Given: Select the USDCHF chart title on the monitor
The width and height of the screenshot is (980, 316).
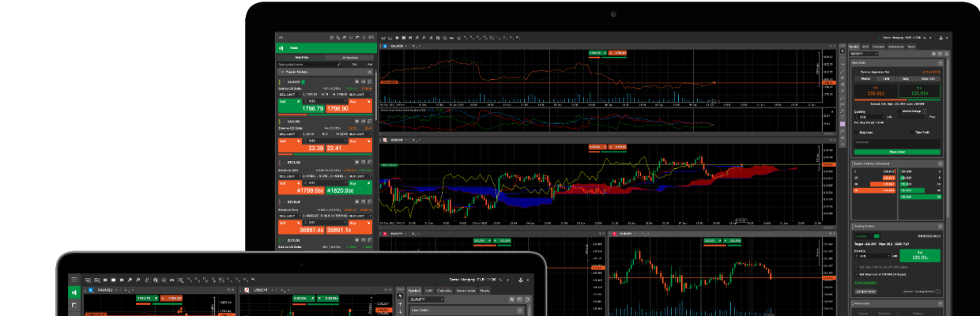Looking at the screenshot, I should pyautogui.click(x=397, y=140).
